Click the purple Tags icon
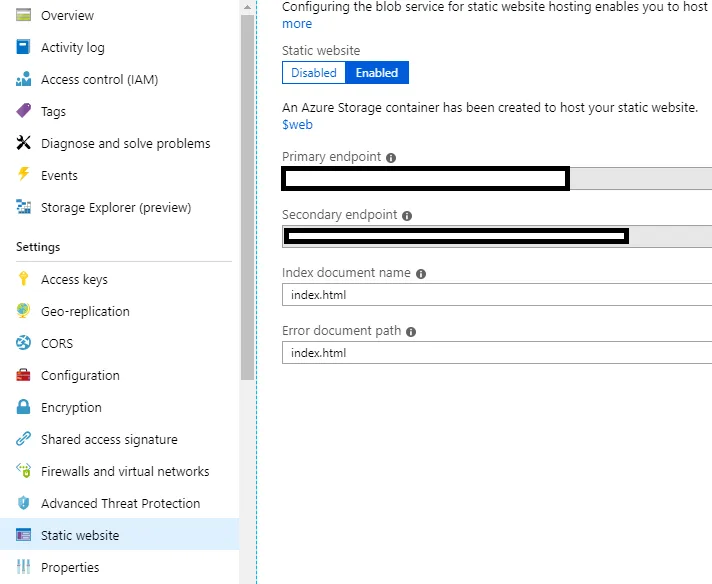The height and width of the screenshot is (584, 712). 24,111
